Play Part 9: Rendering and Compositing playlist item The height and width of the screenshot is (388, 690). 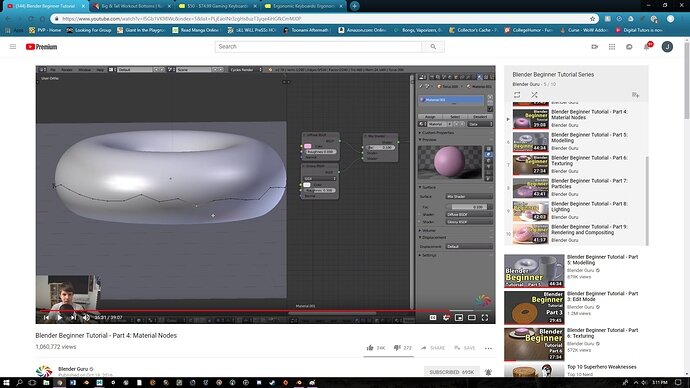(576, 234)
